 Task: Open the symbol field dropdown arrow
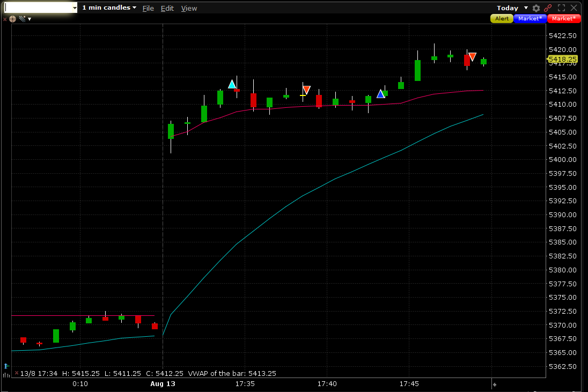coord(75,8)
